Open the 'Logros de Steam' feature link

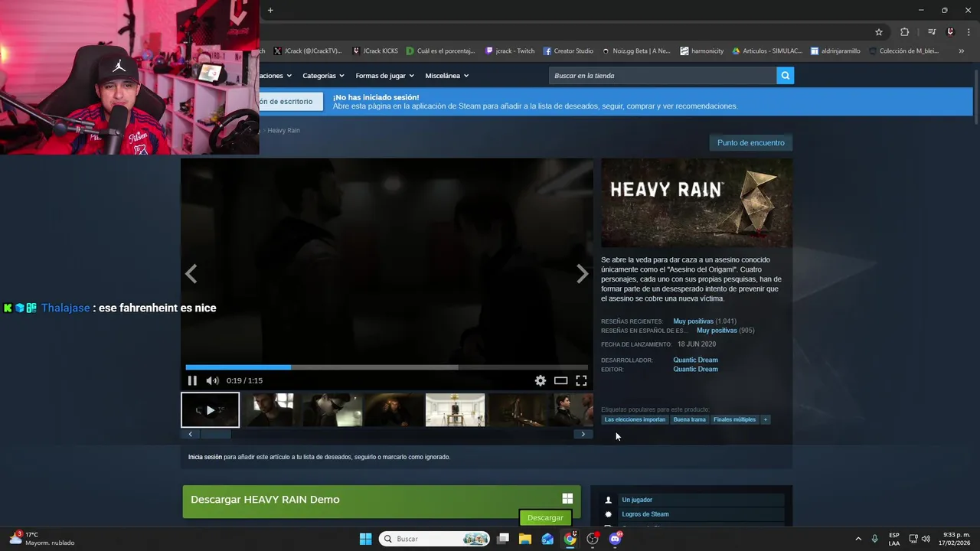click(645, 514)
